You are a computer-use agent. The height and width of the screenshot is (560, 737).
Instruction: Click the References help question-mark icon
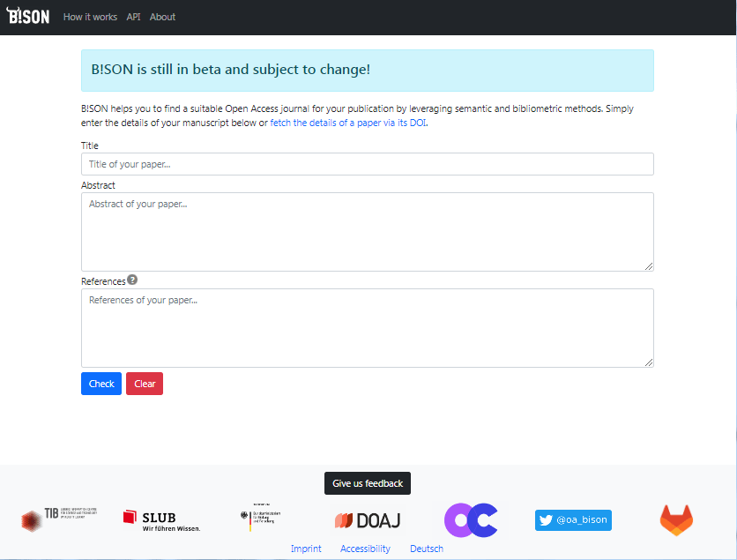click(x=132, y=280)
